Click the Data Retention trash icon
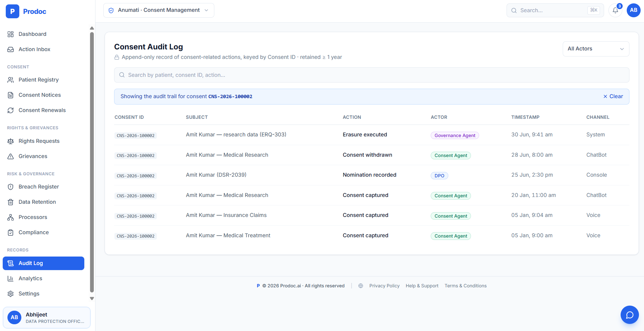 (x=10, y=202)
